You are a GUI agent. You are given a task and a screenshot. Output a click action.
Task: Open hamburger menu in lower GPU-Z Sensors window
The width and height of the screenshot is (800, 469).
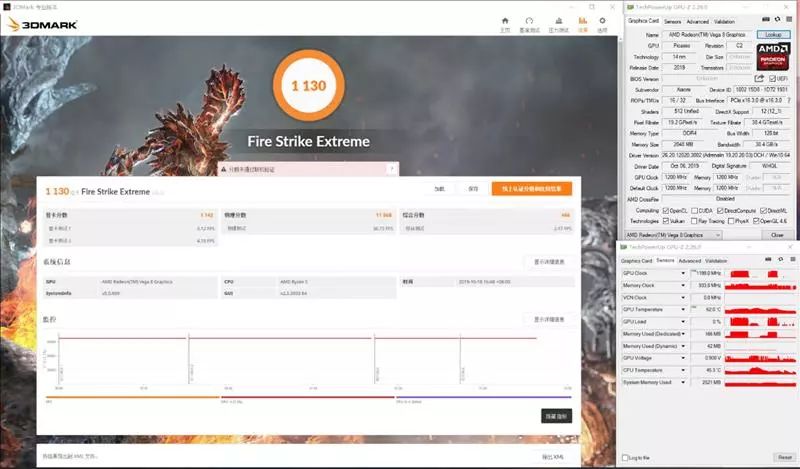792,260
